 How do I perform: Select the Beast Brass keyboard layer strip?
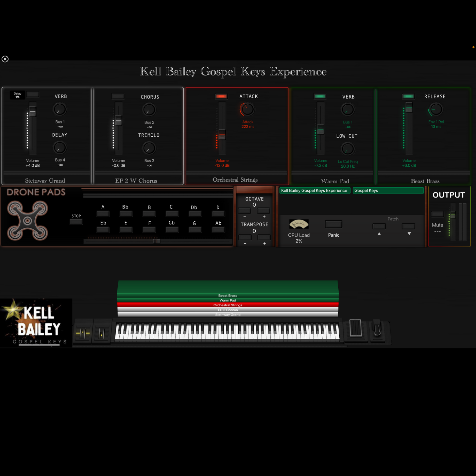coord(228,295)
